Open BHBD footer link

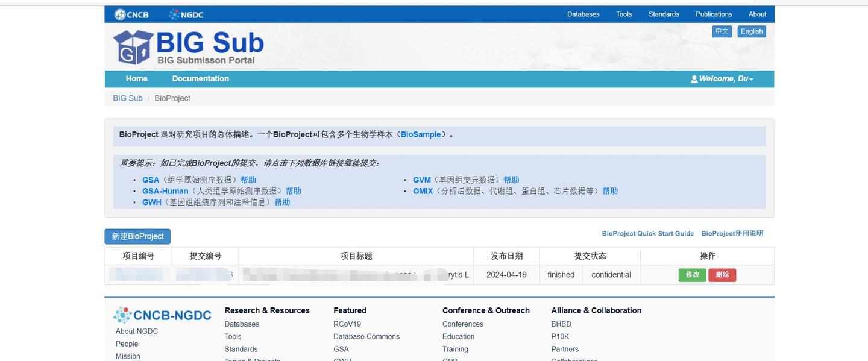561,324
